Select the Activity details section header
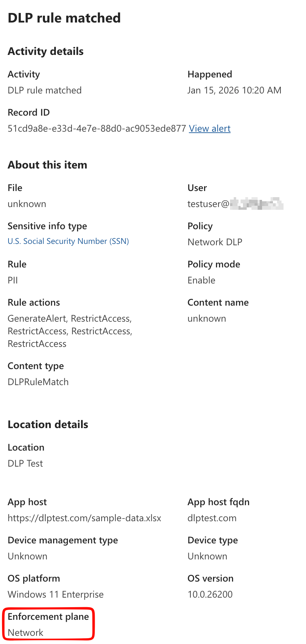 pos(45,51)
